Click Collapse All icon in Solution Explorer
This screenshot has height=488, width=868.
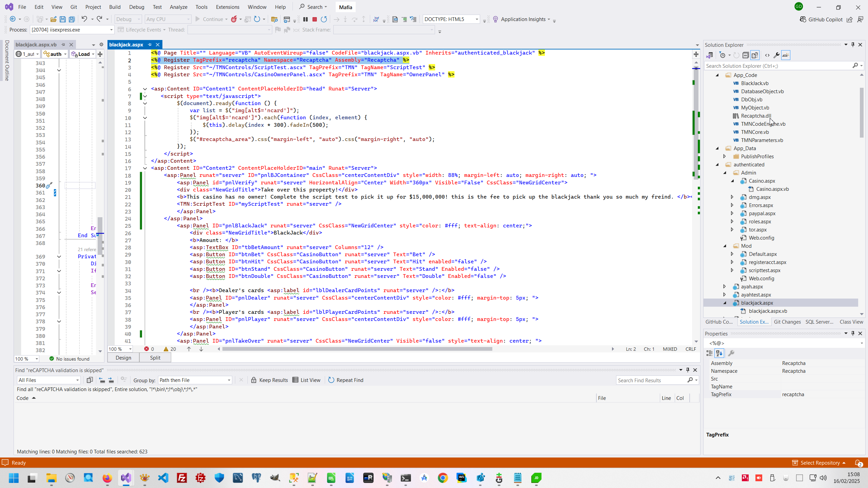(745, 55)
